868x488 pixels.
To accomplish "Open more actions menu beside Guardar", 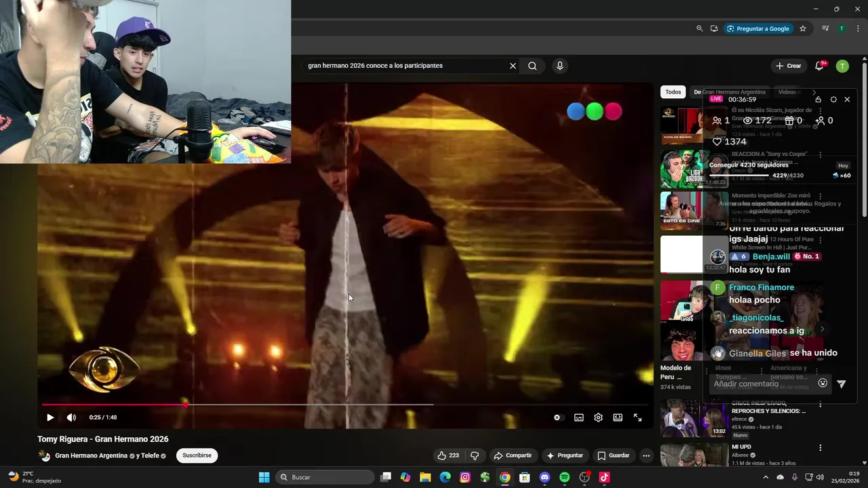I will pos(646,455).
